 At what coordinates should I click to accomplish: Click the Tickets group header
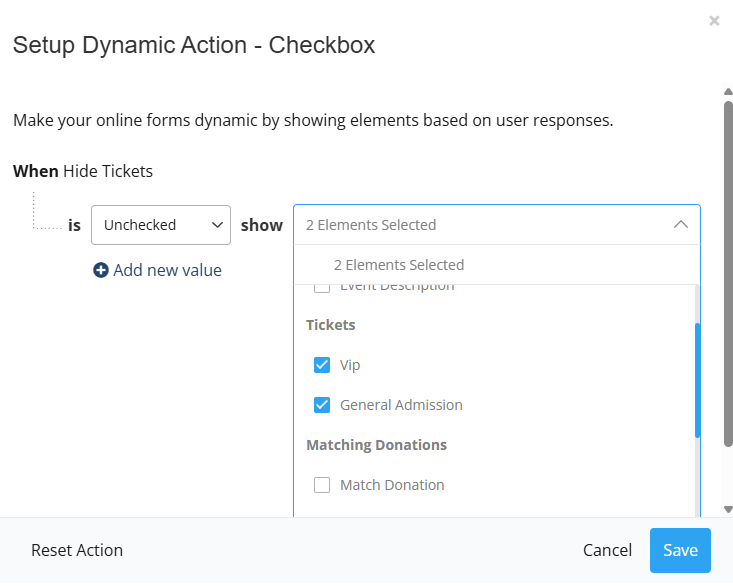tap(331, 325)
